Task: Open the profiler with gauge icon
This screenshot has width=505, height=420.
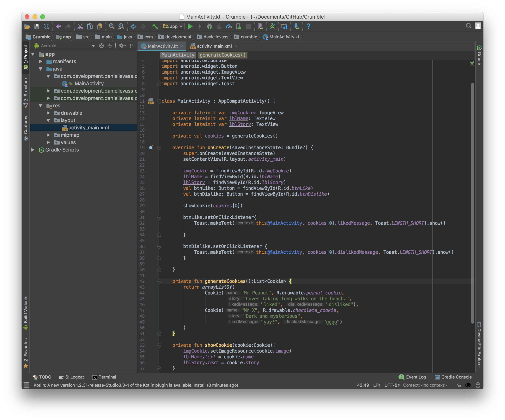Action: click(x=229, y=27)
